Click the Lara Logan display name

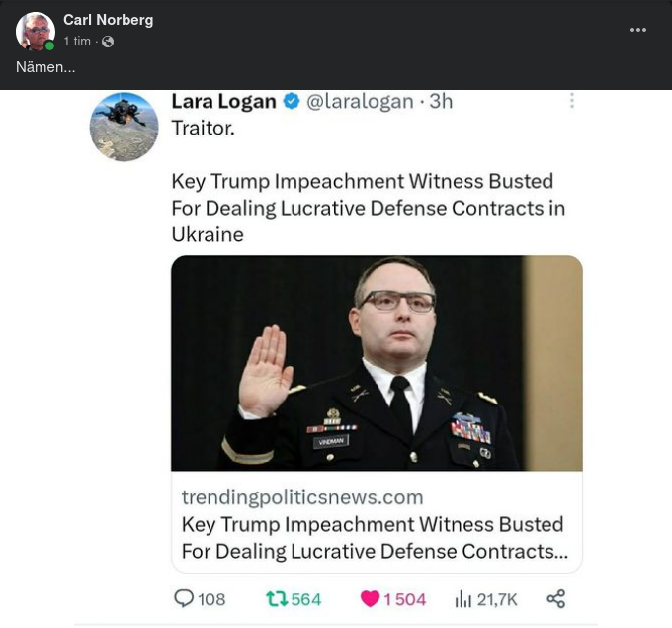[224, 101]
